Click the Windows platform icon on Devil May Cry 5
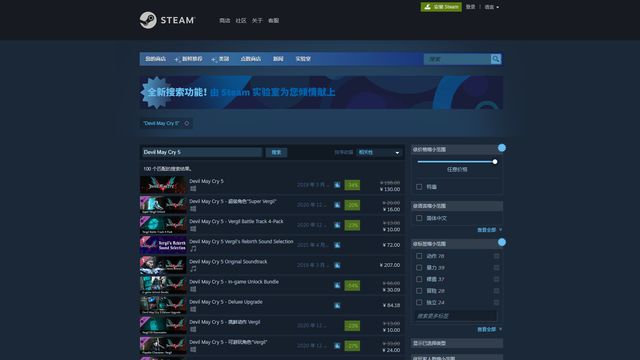This screenshot has width=640, height=360. point(193,189)
